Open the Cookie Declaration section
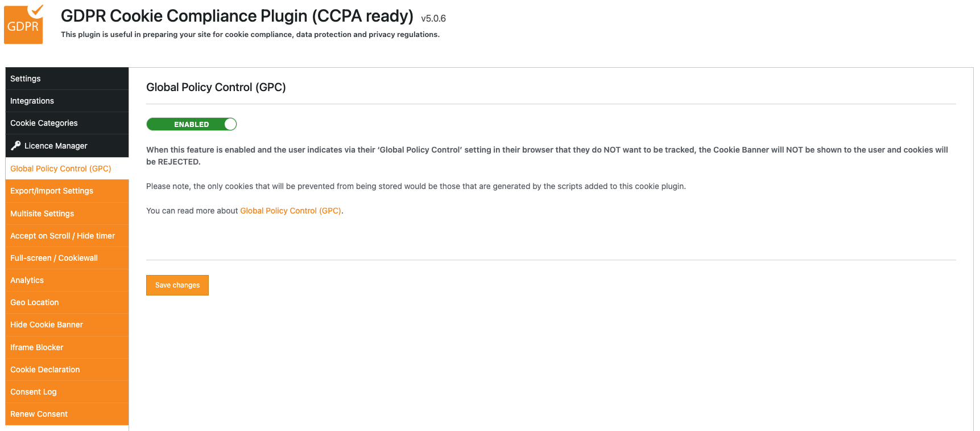The height and width of the screenshot is (431, 980). point(45,370)
